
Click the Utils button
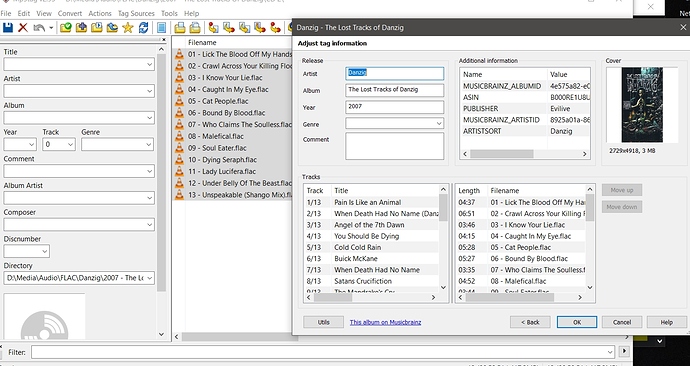click(323, 322)
